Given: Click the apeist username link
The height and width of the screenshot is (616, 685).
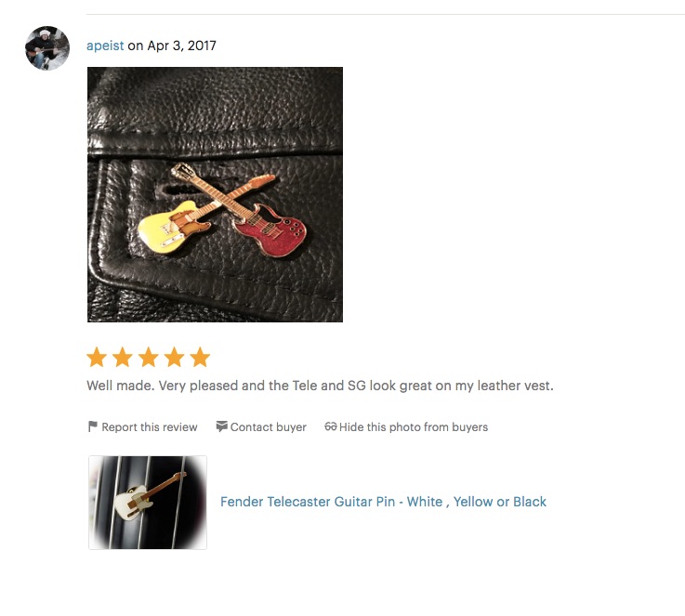Looking at the screenshot, I should coord(105,46).
